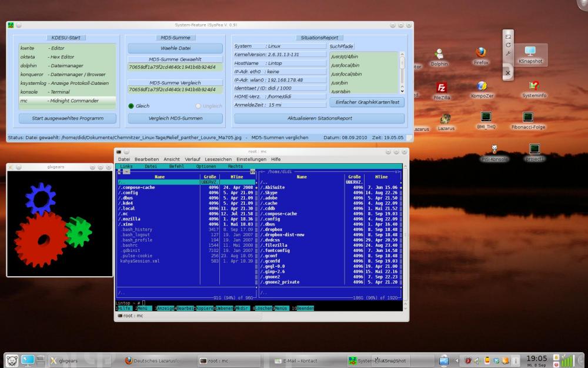
Task: Select the Gleich radio button
Action: pyautogui.click(x=132, y=106)
